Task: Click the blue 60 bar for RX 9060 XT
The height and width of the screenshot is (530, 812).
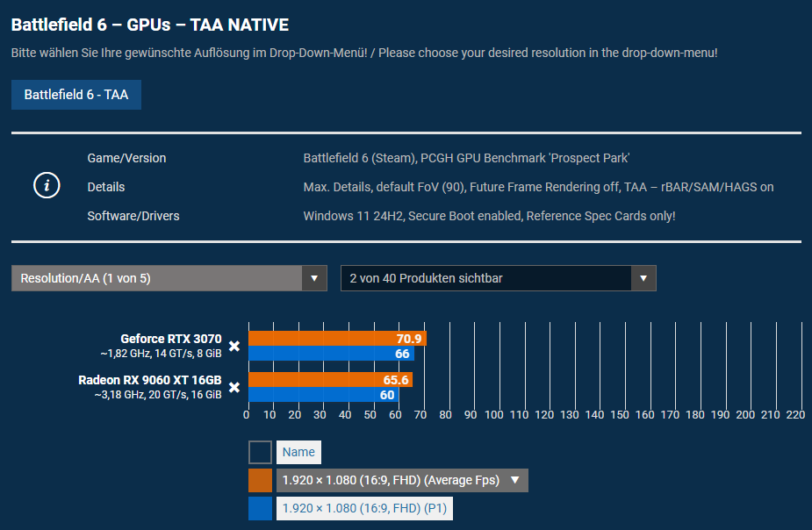Action: click(324, 395)
